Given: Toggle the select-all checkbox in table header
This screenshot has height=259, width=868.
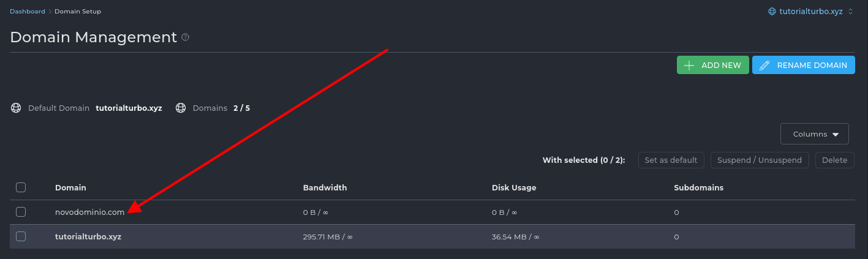Looking at the screenshot, I should point(21,187).
